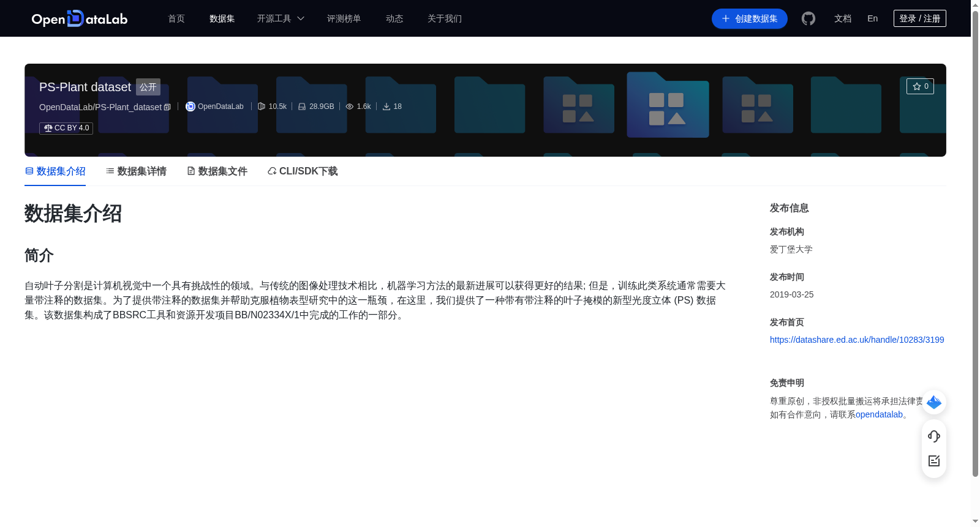Click the dataset size 28.9GB icon
Screen dimensions: 980x527
302,107
